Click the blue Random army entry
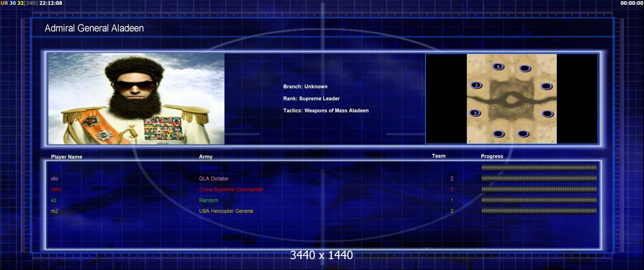Viewport: 644px width, 270px height. 209,168
